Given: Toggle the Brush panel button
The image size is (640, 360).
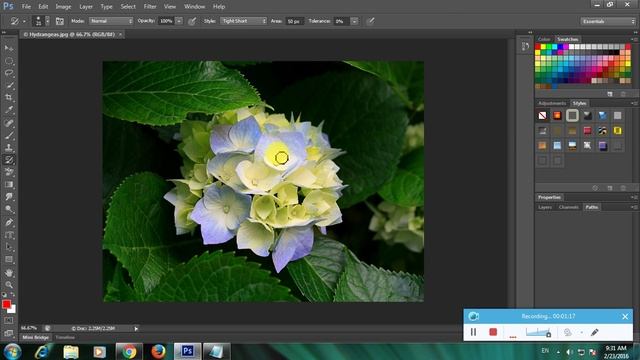Looking at the screenshot, I should pos(60,21).
